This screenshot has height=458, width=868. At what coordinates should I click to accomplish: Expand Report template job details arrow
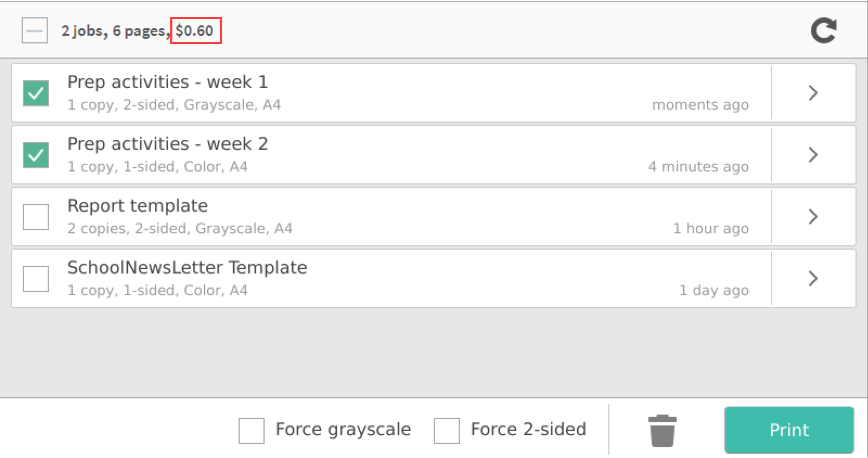(x=813, y=217)
